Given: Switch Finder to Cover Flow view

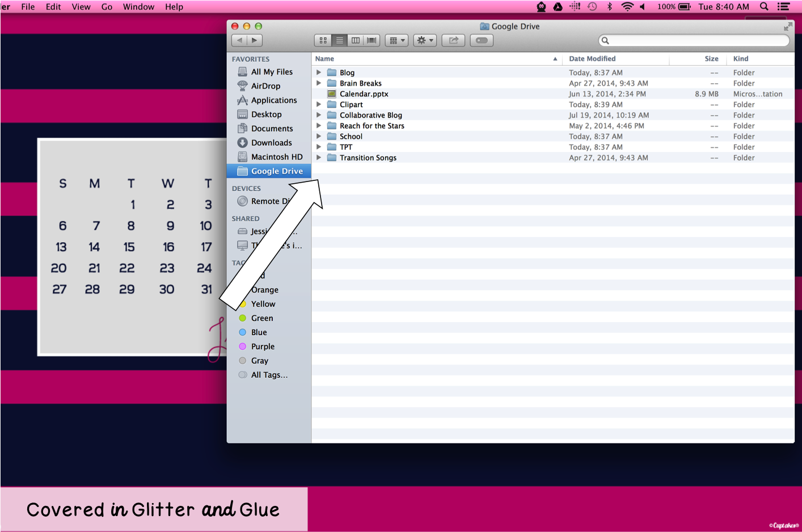Looking at the screenshot, I should [x=372, y=40].
